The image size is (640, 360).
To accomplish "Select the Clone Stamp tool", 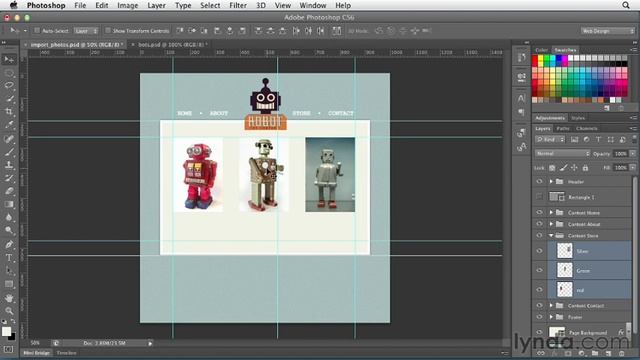I will point(9,165).
